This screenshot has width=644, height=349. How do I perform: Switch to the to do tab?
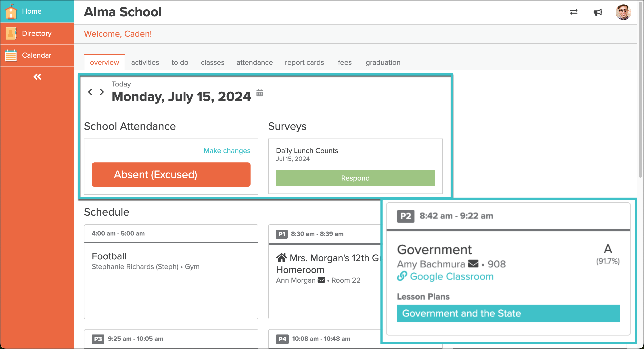tap(180, 62)
